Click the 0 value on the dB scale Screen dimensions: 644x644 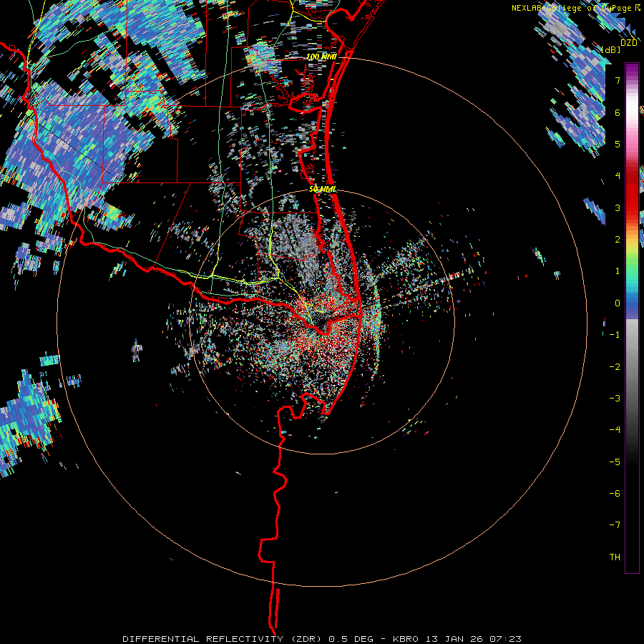[x=618, y=303]
